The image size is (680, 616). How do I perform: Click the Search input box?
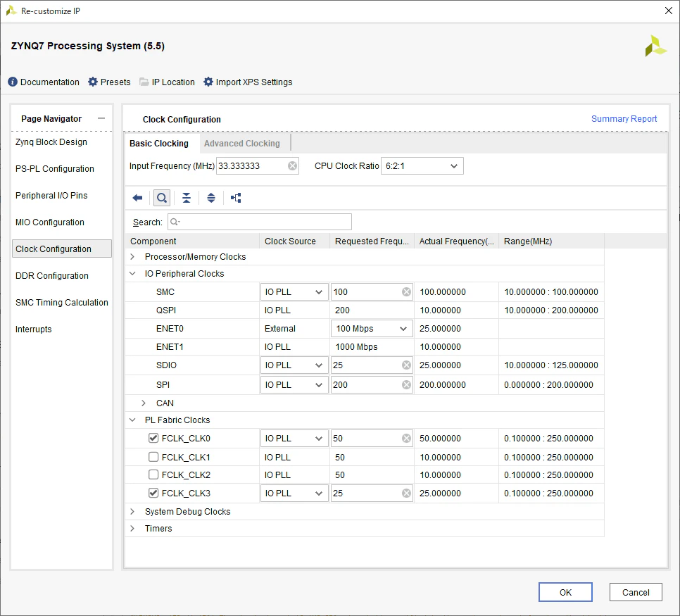click(260, 222)
